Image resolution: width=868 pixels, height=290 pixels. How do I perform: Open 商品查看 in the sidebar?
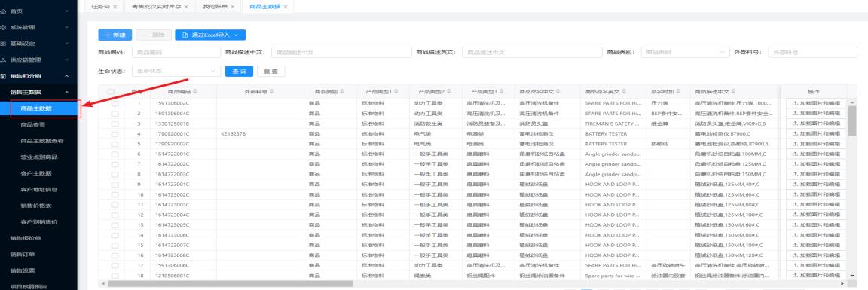(x=33, y=124)
